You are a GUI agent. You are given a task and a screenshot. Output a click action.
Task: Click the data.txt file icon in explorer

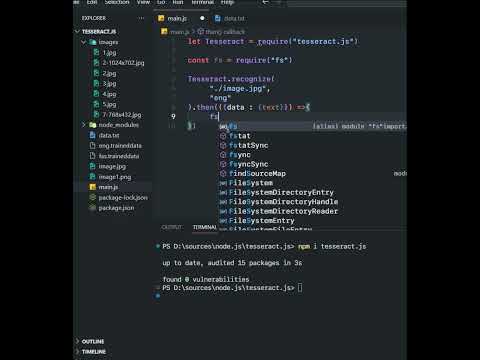(93, 135)
